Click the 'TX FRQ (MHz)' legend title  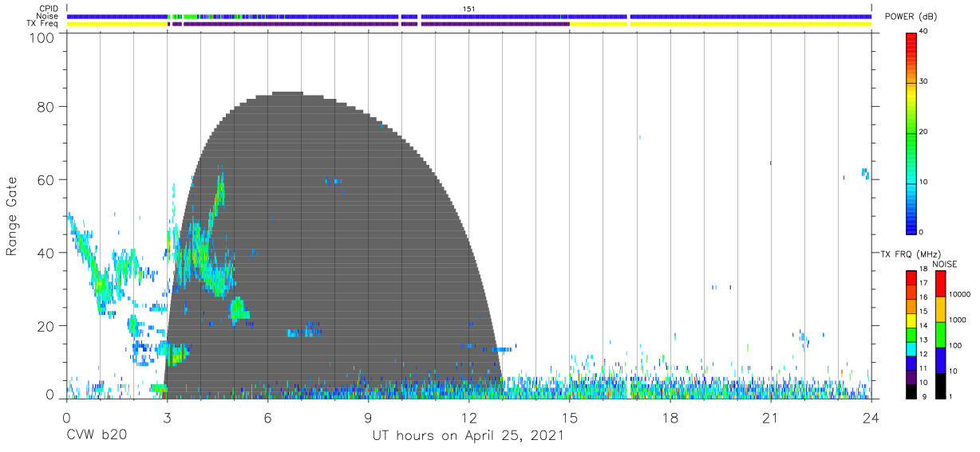[910, 254]
